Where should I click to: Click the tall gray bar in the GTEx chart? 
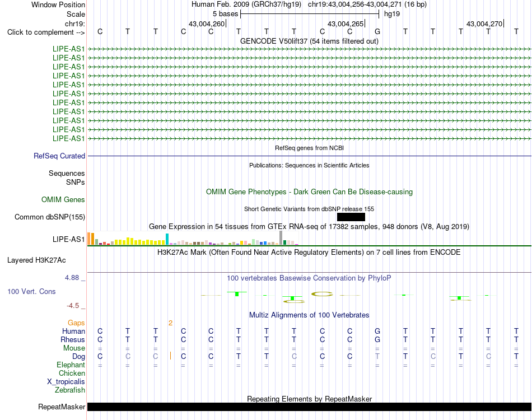click(x=281, y=238)
